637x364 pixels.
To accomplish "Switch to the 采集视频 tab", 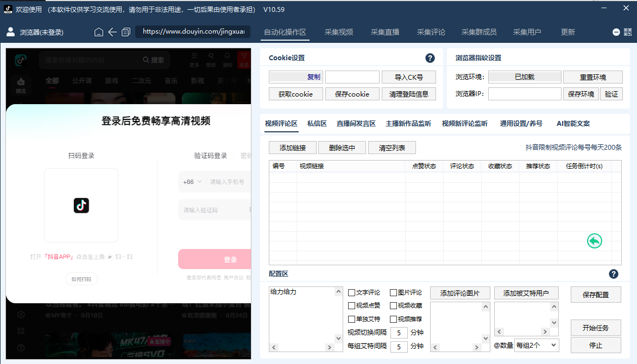I will tap(339, 32).
